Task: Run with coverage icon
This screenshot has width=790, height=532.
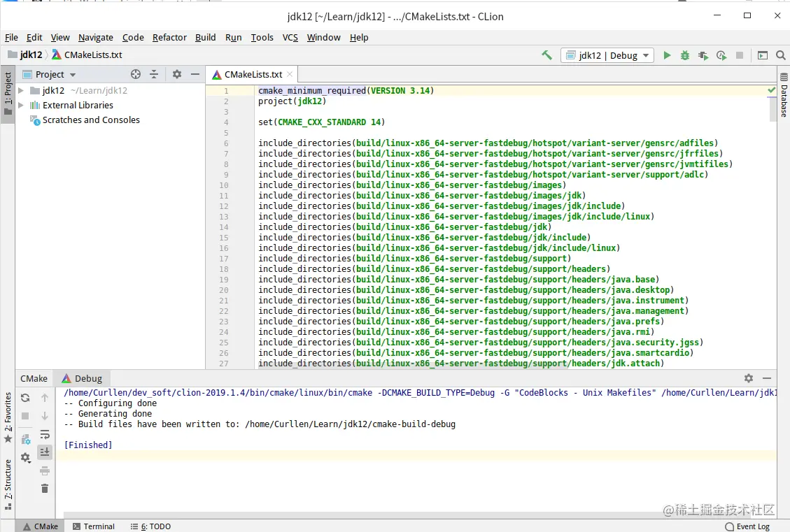Action: [x=703, y=55]
